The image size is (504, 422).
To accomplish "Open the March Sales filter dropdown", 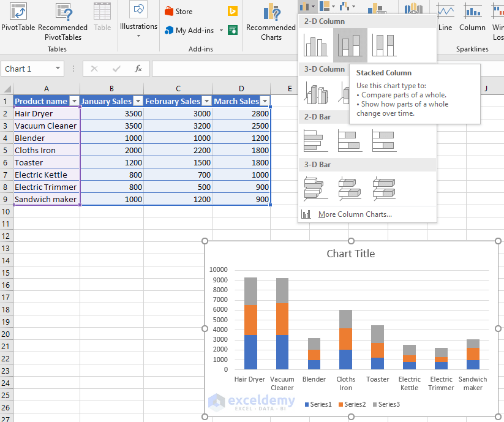I will tap(265, 101).
